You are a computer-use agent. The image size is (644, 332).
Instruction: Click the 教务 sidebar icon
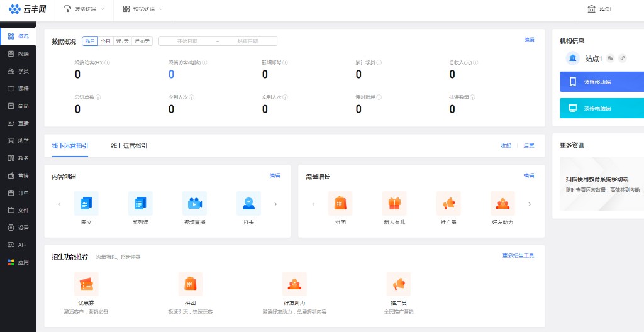11,158
